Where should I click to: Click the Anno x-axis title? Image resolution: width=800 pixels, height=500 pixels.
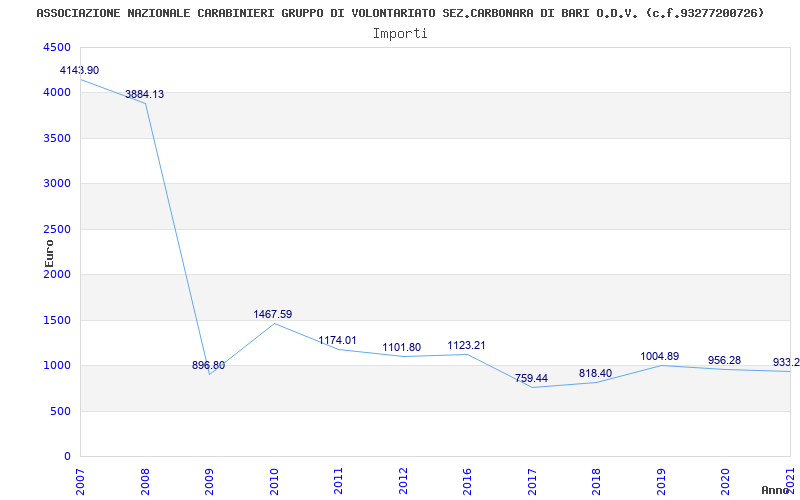pyautogui.click(x=776, y=490)
